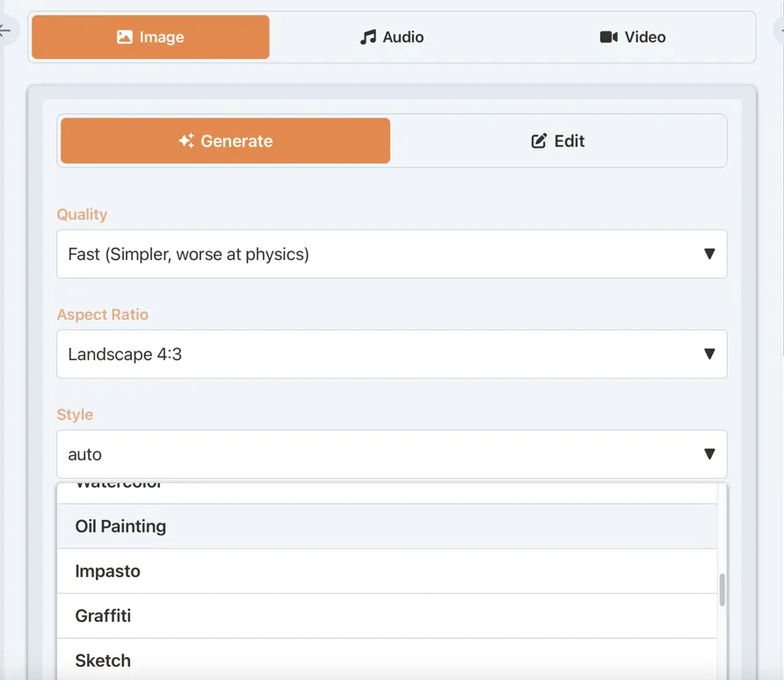Switch to the Video tab
The height and width of the screenshot is (680, 784).
[x=633, y=37]
